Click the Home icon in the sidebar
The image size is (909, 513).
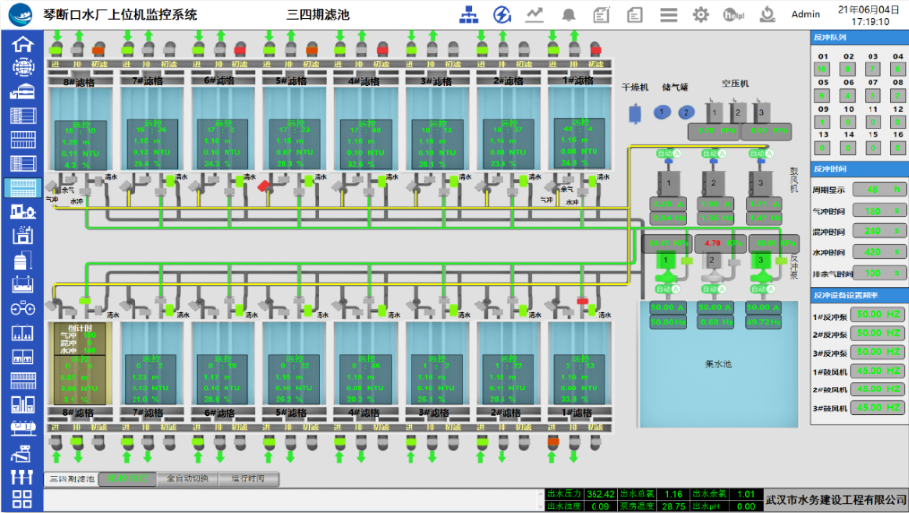click(x=21, y=44)
